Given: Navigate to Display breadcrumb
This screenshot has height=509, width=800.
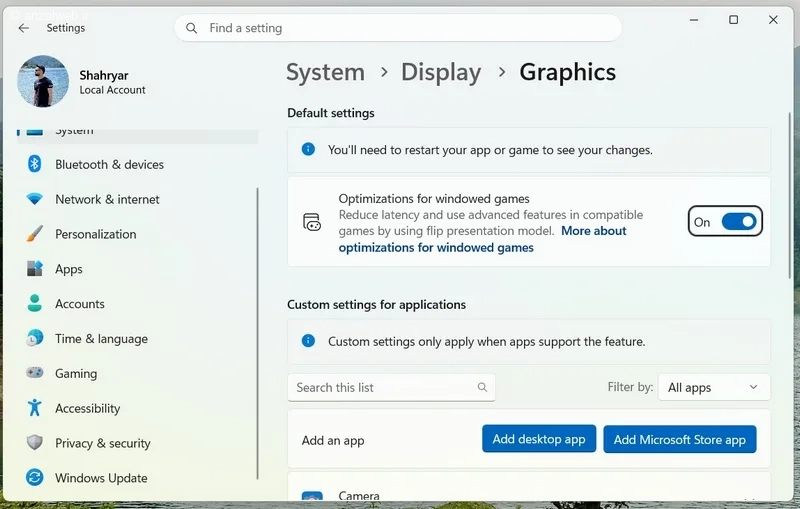Looking at the screenshot, I should click(x=441, y=72).
